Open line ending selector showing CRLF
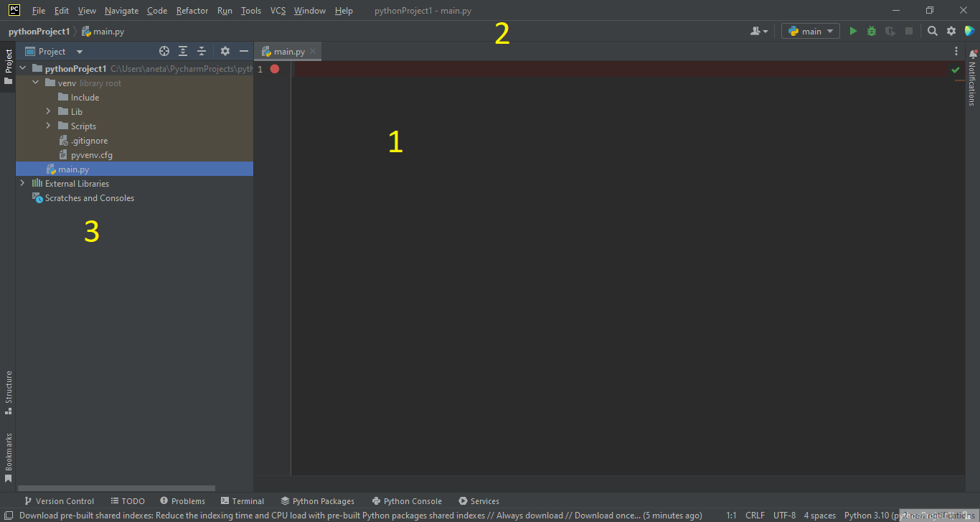The image size is (980, 522). 755,515
